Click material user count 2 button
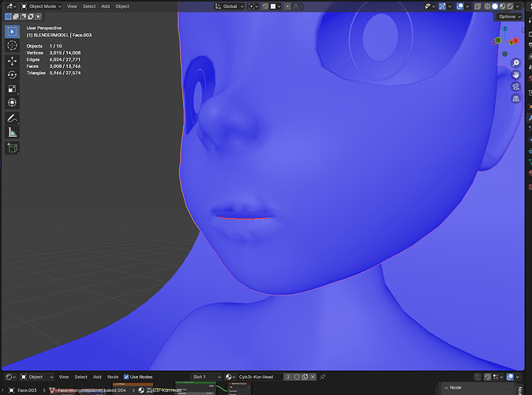 tap(288, 377)
